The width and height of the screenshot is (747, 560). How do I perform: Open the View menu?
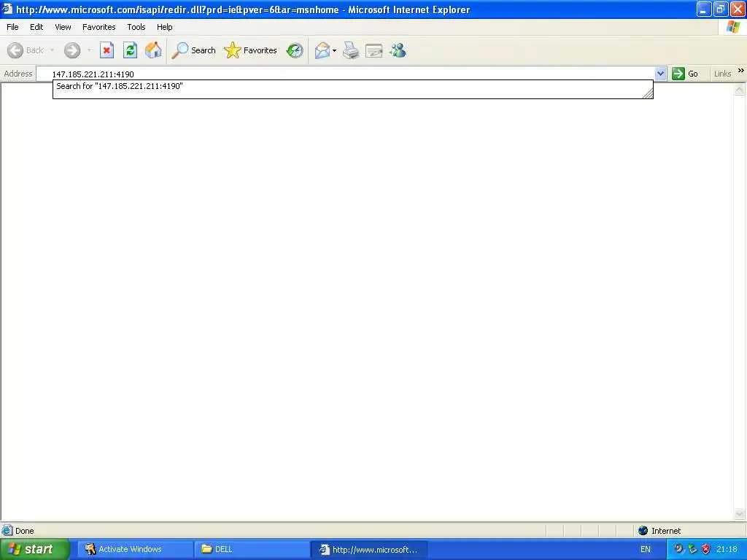[63, 27]
